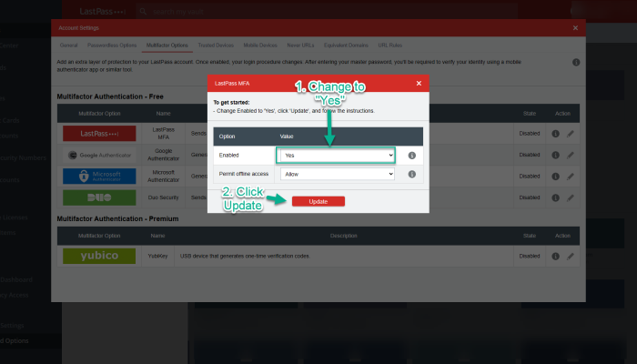This screenshot has height=364, width=637.
Task: Click info icon in YubiKey row
Action: click(x=555, y=257)
